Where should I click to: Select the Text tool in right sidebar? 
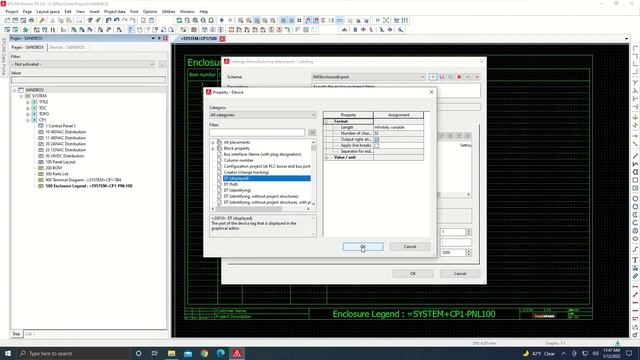coord(635,260)
